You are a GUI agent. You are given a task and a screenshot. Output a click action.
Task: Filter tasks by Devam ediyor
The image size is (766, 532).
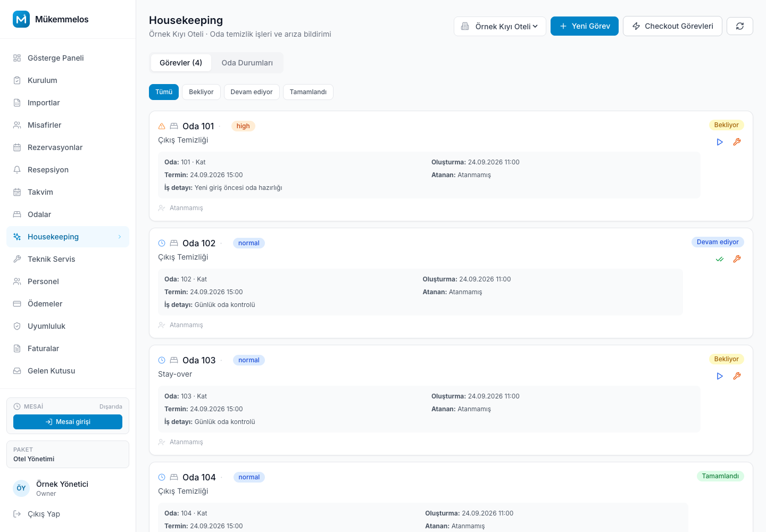252,92
